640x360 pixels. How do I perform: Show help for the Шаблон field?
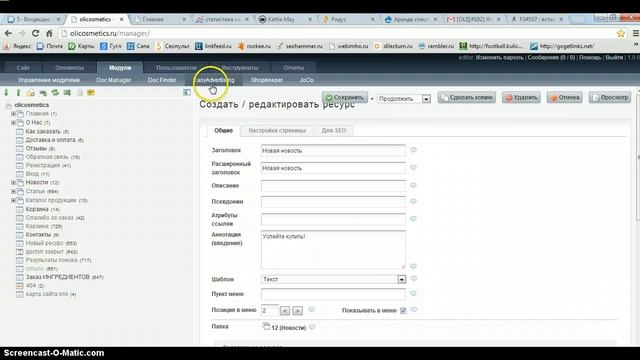414,279
